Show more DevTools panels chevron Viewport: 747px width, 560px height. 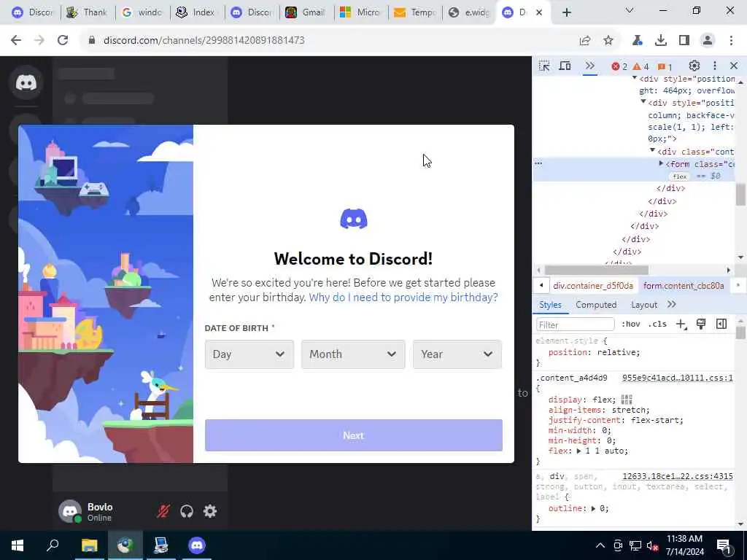[589, 66]
